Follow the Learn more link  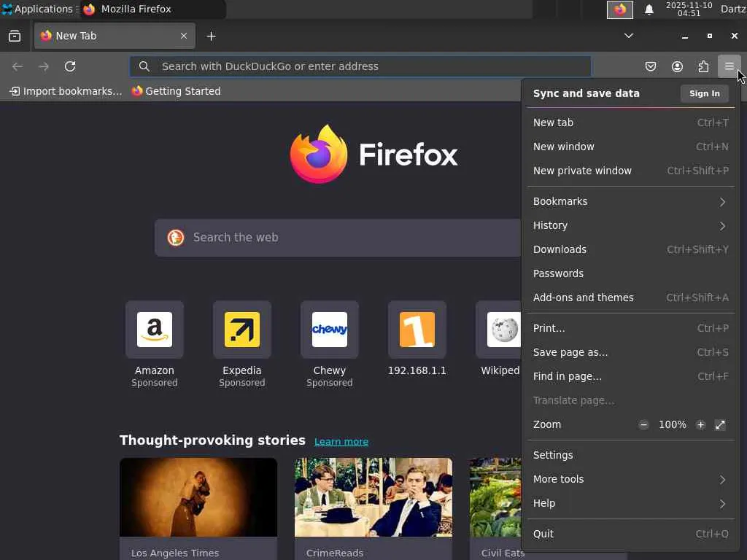(341, 441)
